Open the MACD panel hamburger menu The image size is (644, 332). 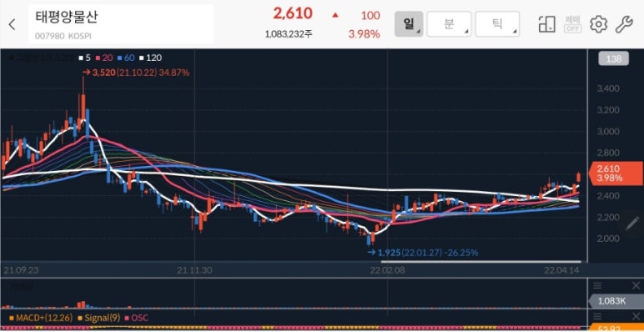click(x=597, y=316)
